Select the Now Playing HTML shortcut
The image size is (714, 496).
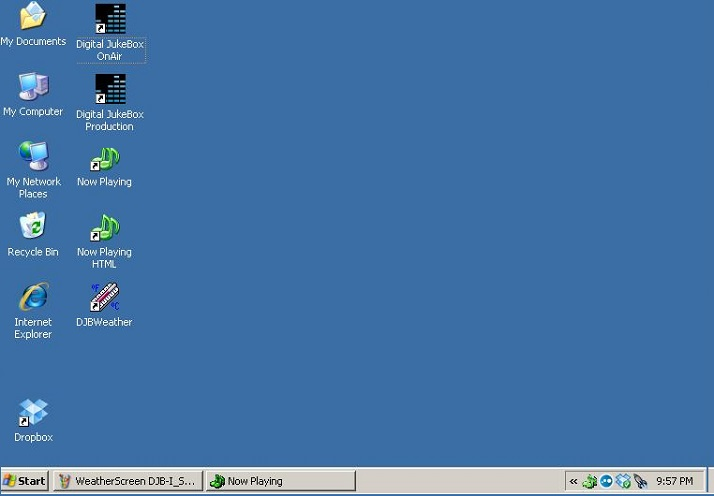[x=105, y=229]
